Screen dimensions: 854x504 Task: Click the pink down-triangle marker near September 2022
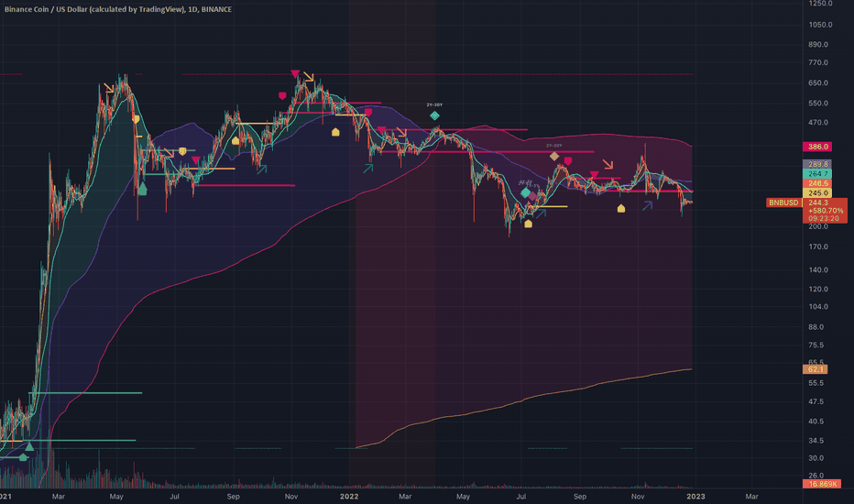click(594, 175)
